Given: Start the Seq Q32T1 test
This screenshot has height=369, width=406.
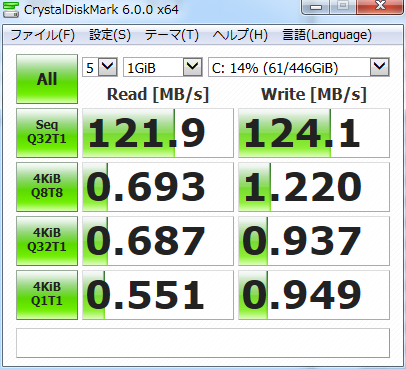Looking at the screenshot, I should 47,133.
